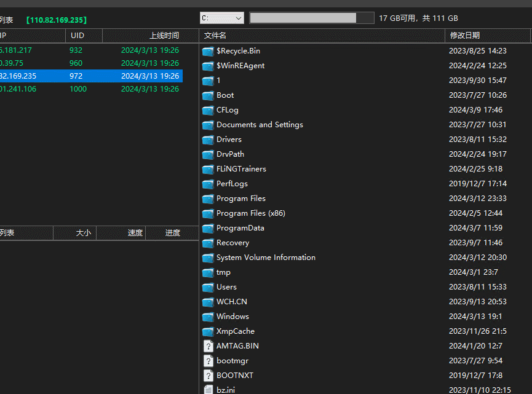The width and height of the screenshot is (532, 394).
Task: Click the disk usage progress bar
Action: (311, 18)
